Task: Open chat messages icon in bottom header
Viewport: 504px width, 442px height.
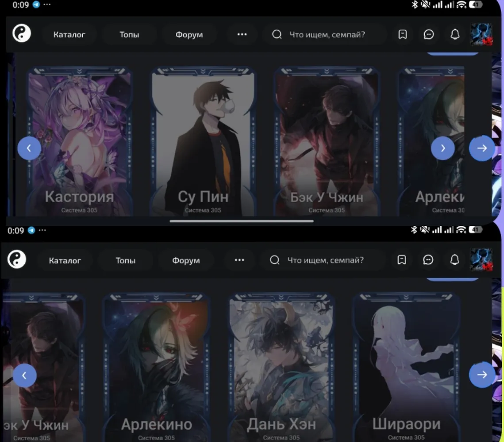Action: [428, 260]
